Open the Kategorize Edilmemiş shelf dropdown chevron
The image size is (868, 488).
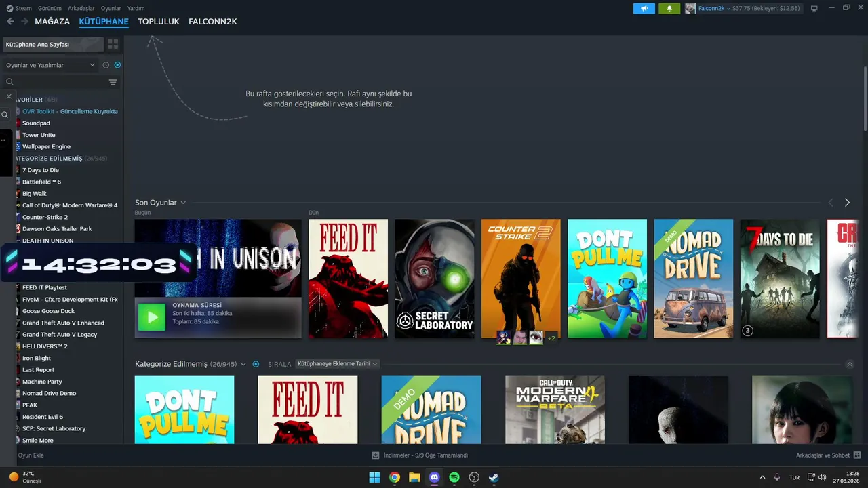tap(243, 364)
